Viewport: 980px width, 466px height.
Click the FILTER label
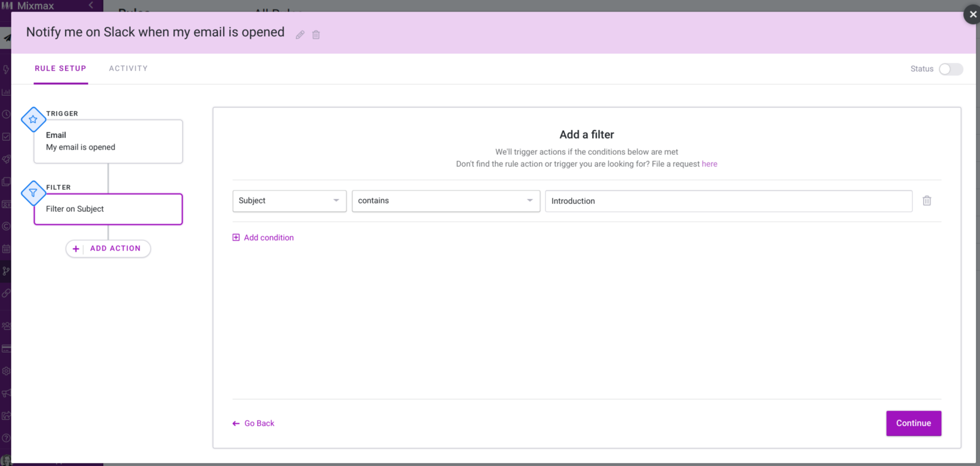coord(59,187)
